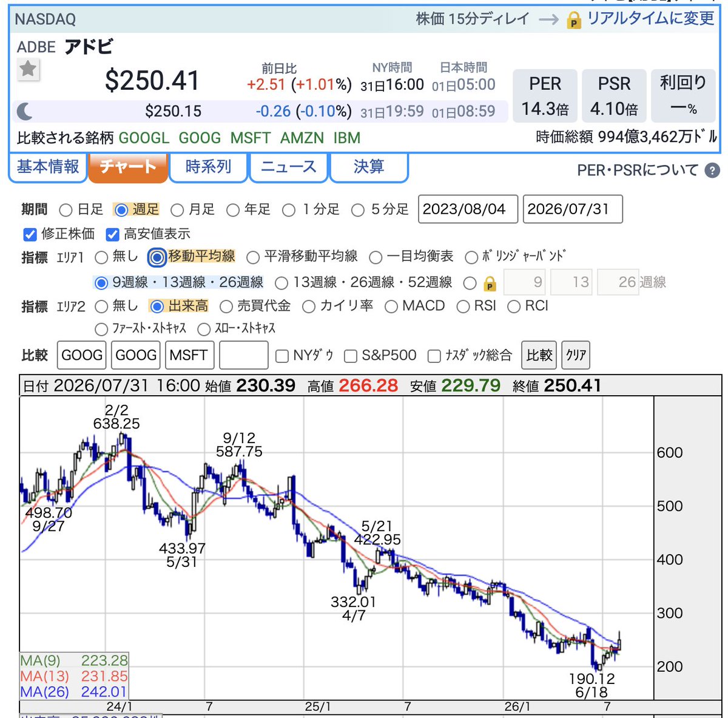This screenshot has height=718, width=728.
Task: Choose 平滑移動平均線 radio button
Action: [x=253, y=257]
